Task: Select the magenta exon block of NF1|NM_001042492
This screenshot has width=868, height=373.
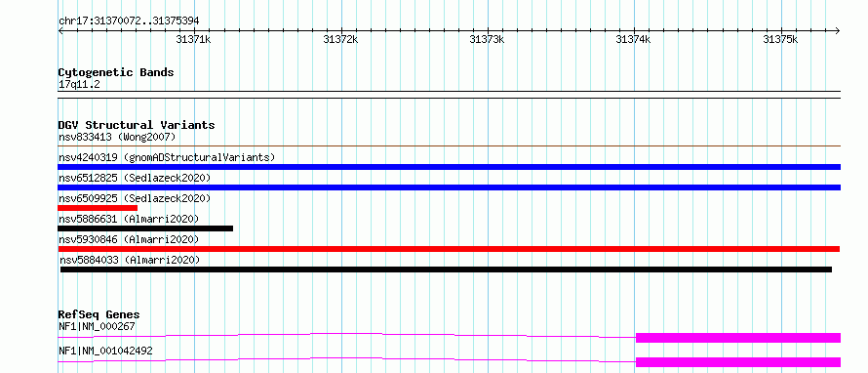Action: [x=738, y=362]
